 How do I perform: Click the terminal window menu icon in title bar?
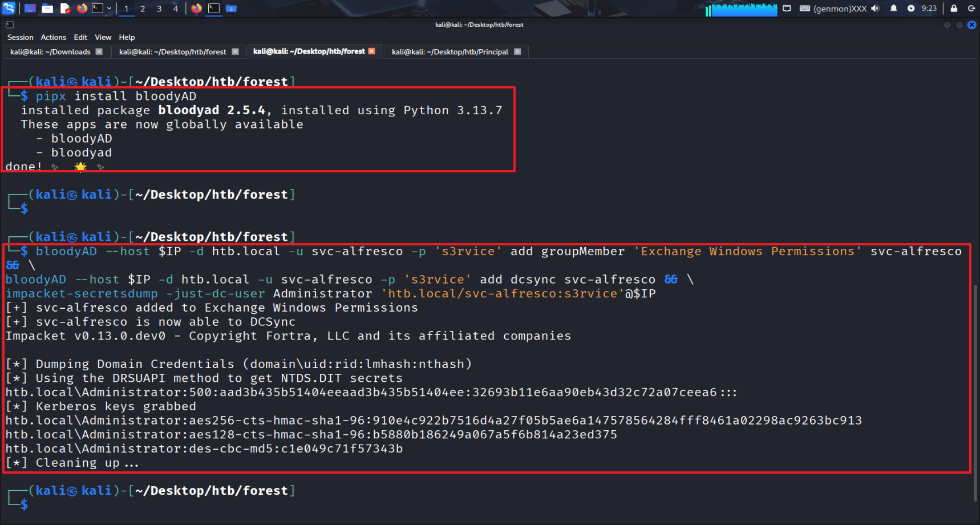click(x=10, y=25)
